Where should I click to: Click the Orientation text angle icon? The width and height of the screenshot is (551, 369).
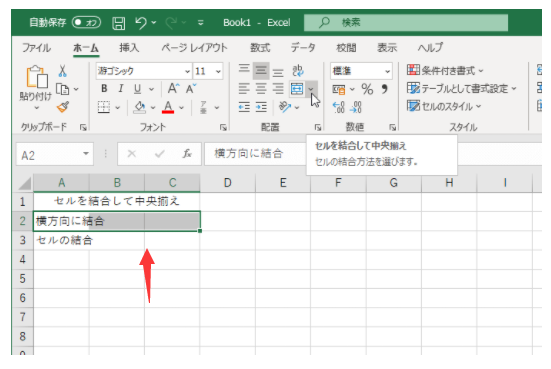(285, 107)
